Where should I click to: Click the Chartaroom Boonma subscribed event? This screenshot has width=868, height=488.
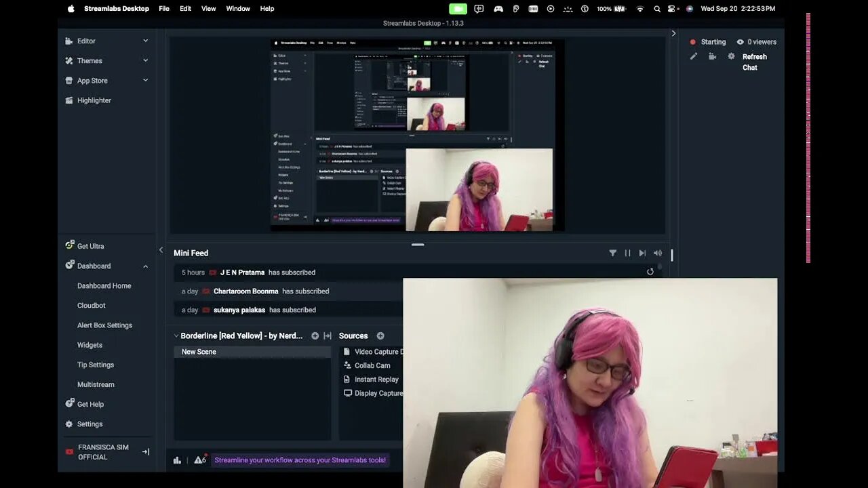[x=288, y=291]
